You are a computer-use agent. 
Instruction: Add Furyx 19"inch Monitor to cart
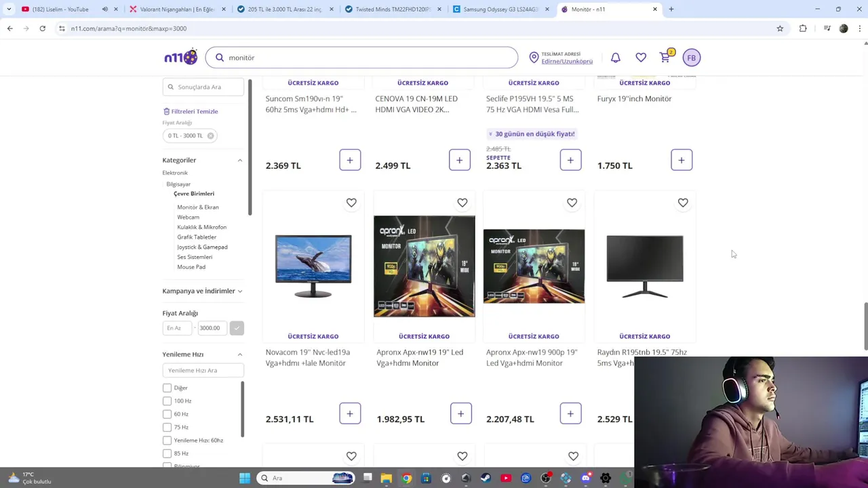tap(682, 161)
